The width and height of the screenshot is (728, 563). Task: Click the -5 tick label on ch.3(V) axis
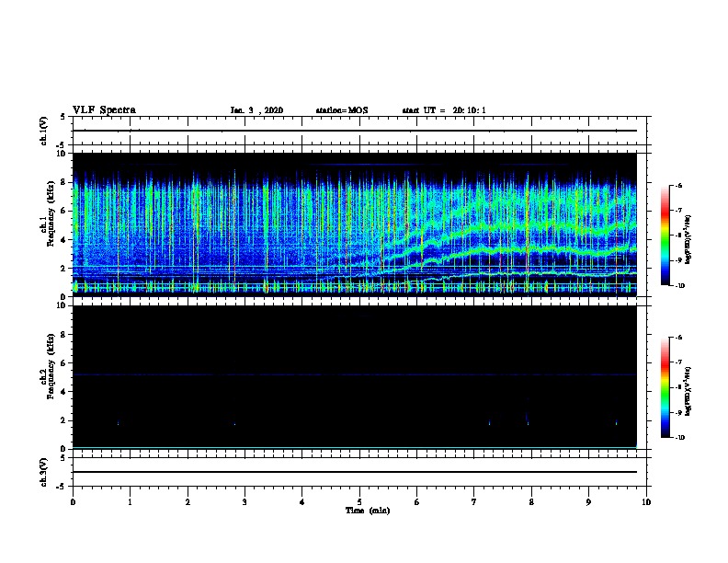pos(62,487)
